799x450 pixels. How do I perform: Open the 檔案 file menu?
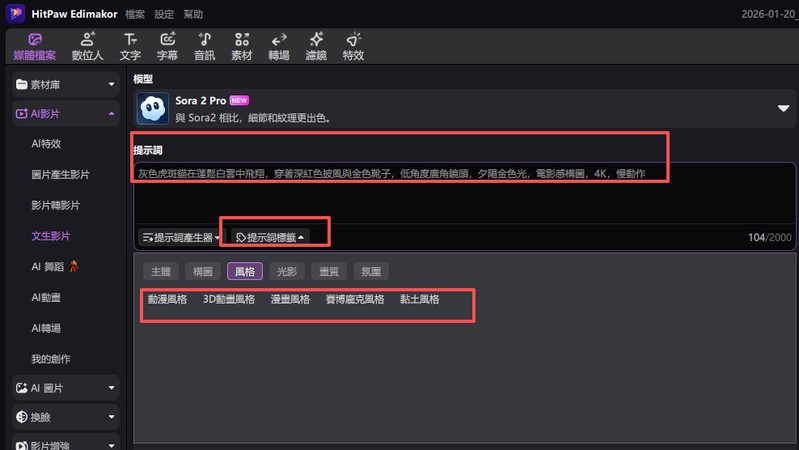point(135,14)
